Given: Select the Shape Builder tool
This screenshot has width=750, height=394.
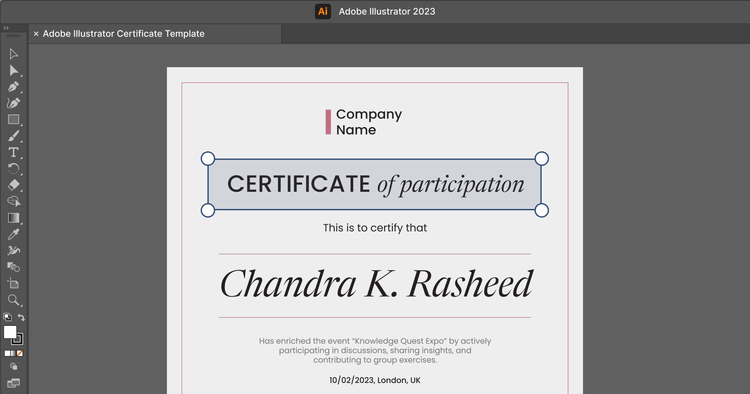Looking at the screenshot, I should click(13, 201).
